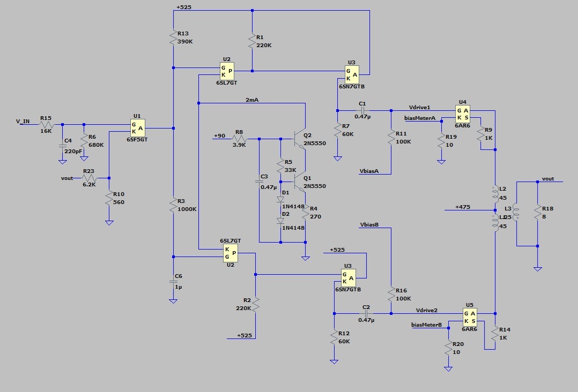Image resolution: width=578 pixels, height=392 pixels.
Task: Click the ground symbol under R12
Action: pos(334,361)
